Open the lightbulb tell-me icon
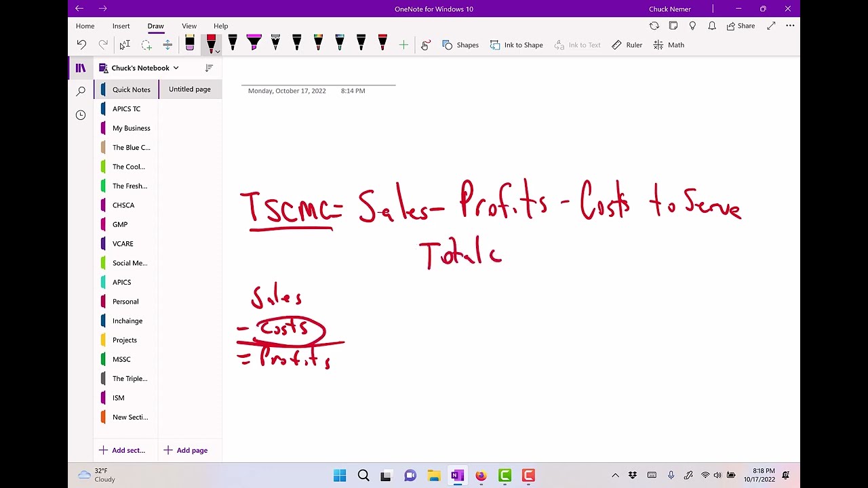 coord(692,26)
